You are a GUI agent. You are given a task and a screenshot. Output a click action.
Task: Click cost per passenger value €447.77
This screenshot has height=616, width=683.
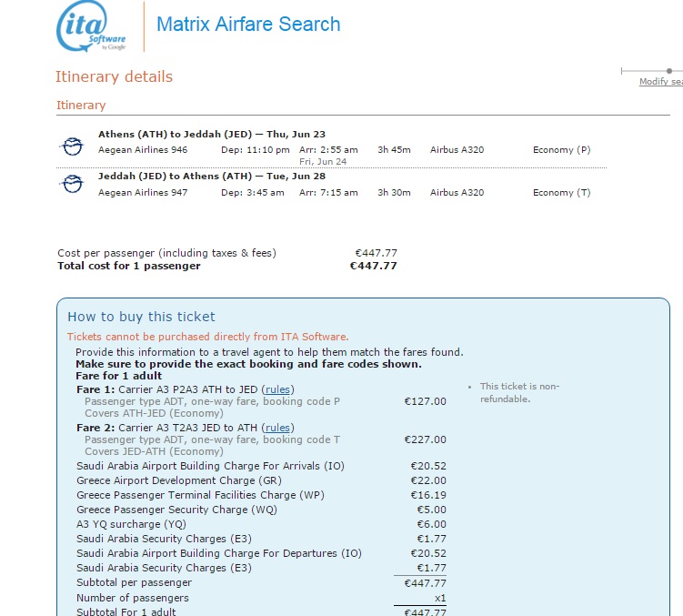377,253
